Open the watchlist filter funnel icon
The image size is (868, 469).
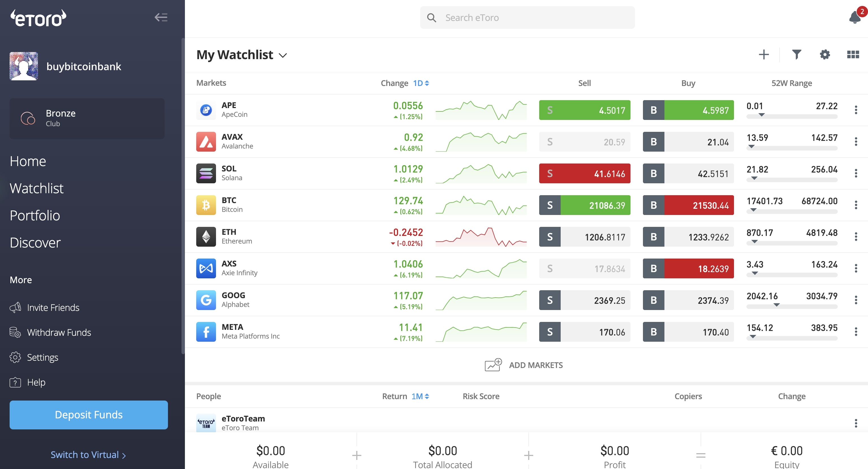796,55
